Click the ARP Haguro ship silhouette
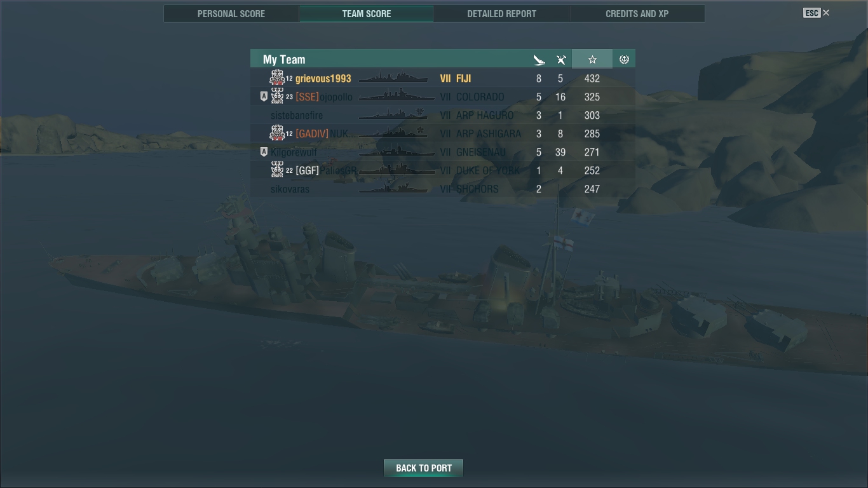The image size is (868, 488). pyautogui.click(x=393, y=115)
